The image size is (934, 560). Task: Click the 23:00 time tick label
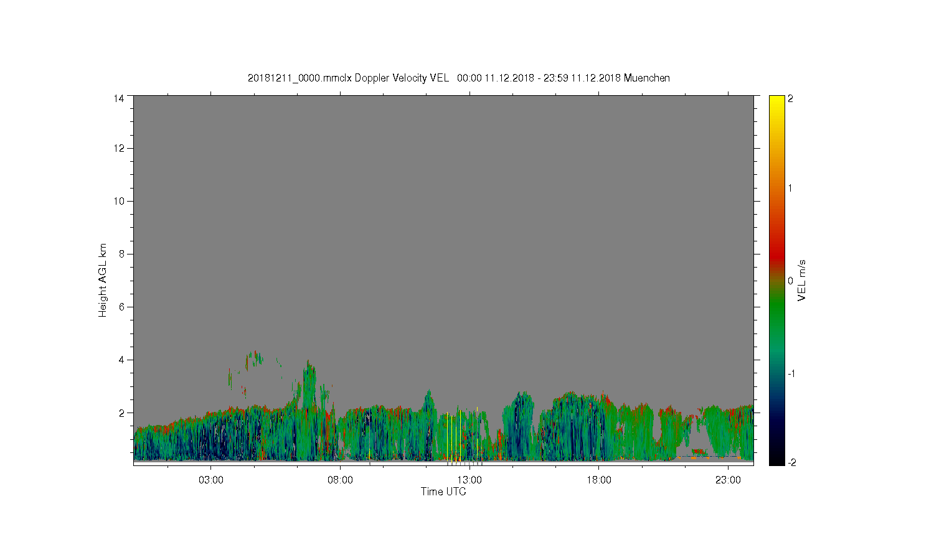[x=728, y=480]
